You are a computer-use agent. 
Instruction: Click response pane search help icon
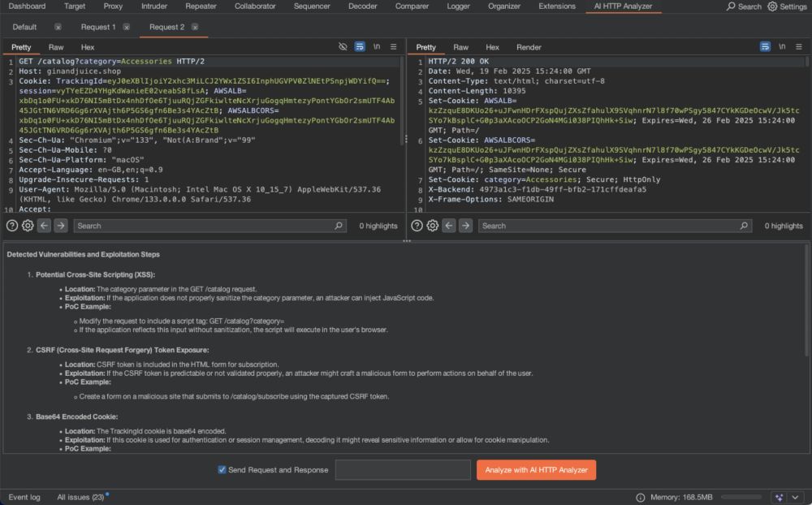tap(417, 226)
